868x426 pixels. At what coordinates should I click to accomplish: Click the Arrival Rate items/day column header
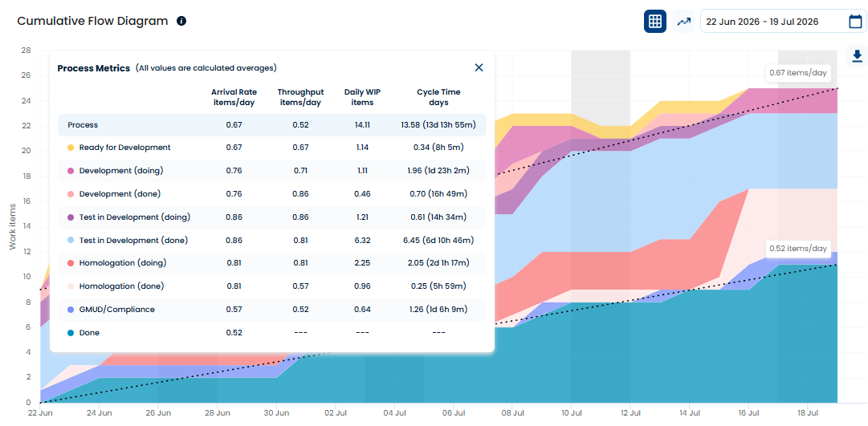point(234,97)
